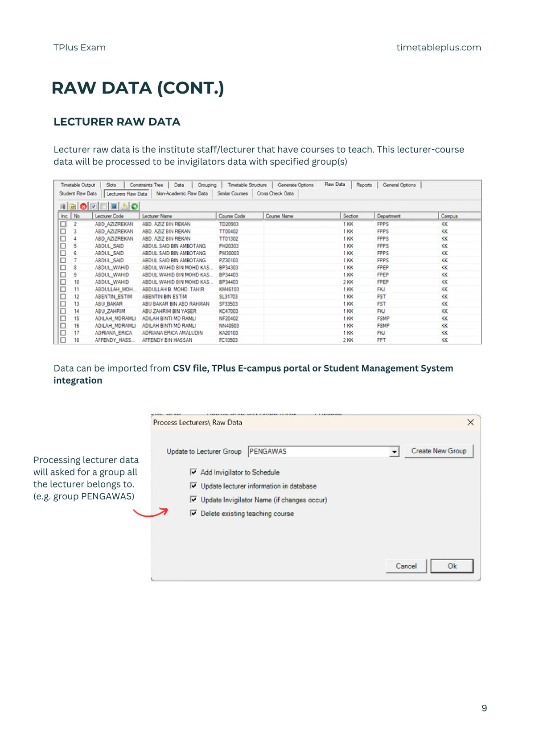The height and width of the screenshot is (756, 535).
Task: Tick the Inc checkbox for row 2
Action: pos(63,224)
